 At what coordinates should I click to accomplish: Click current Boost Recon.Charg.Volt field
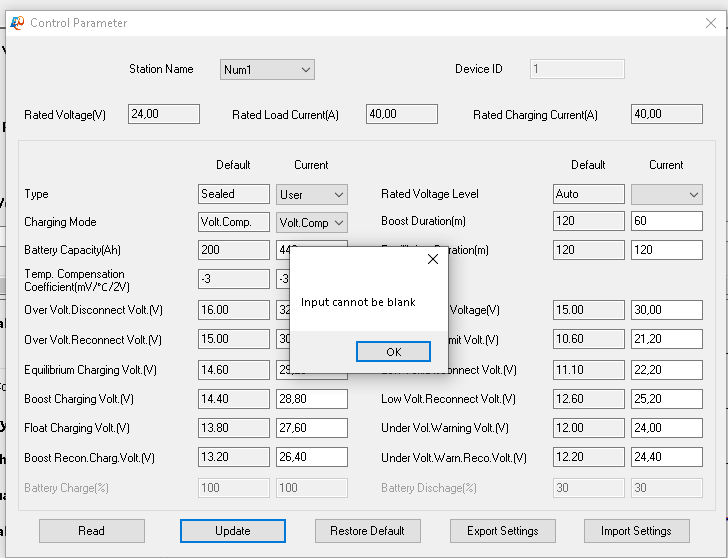(x=311, y=458)
